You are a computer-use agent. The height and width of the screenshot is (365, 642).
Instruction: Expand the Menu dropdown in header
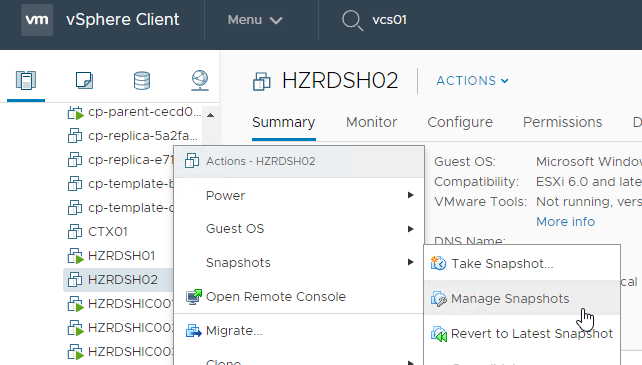[x=255, y=20]
